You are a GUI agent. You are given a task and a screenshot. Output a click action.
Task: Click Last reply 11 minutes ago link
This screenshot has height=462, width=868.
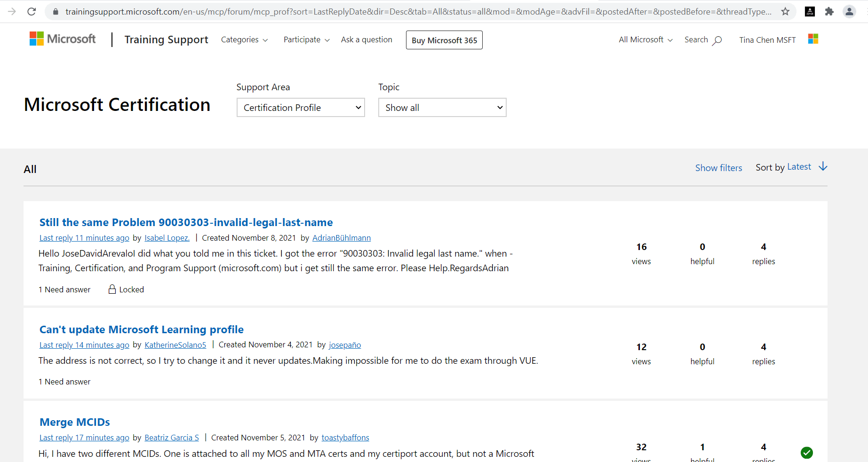[x=84, y=238]
